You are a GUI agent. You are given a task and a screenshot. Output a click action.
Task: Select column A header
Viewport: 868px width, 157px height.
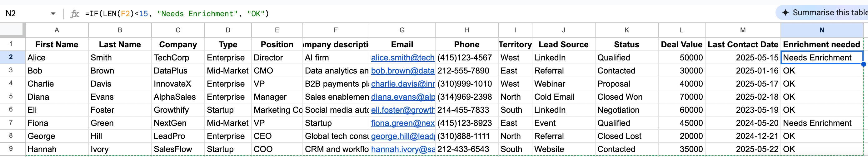point(57,30)
